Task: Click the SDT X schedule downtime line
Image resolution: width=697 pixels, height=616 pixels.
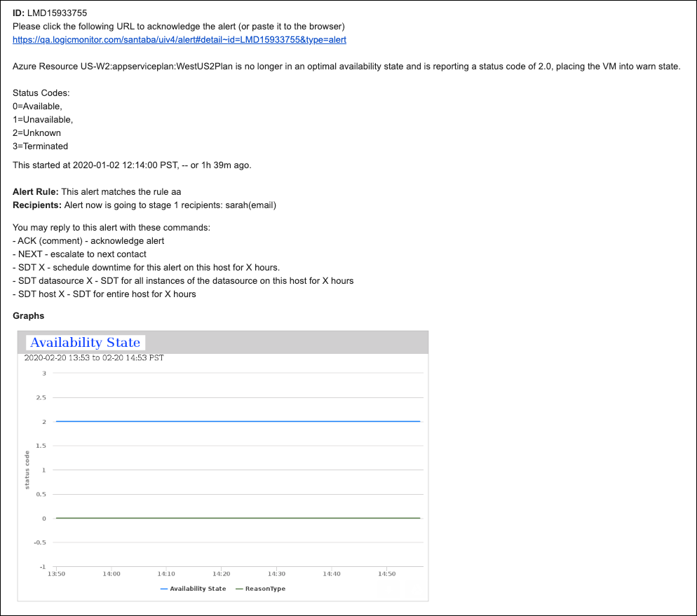Action: [x=147, y=268]
